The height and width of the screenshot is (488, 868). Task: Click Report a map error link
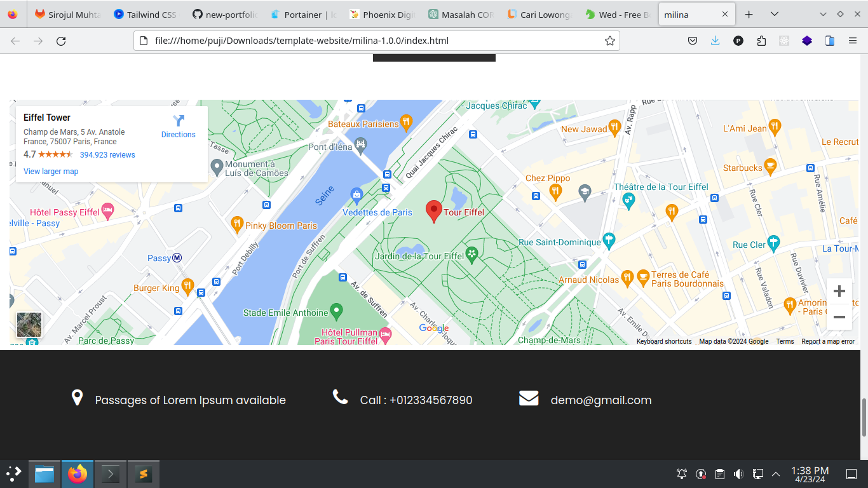click(828, 341)
